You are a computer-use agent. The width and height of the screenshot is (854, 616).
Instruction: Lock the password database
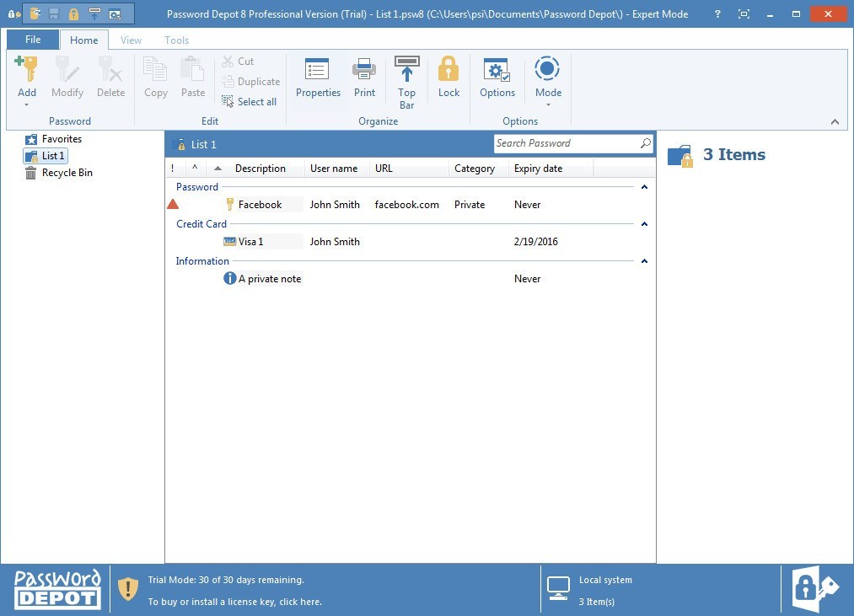[x=448, y=78]
